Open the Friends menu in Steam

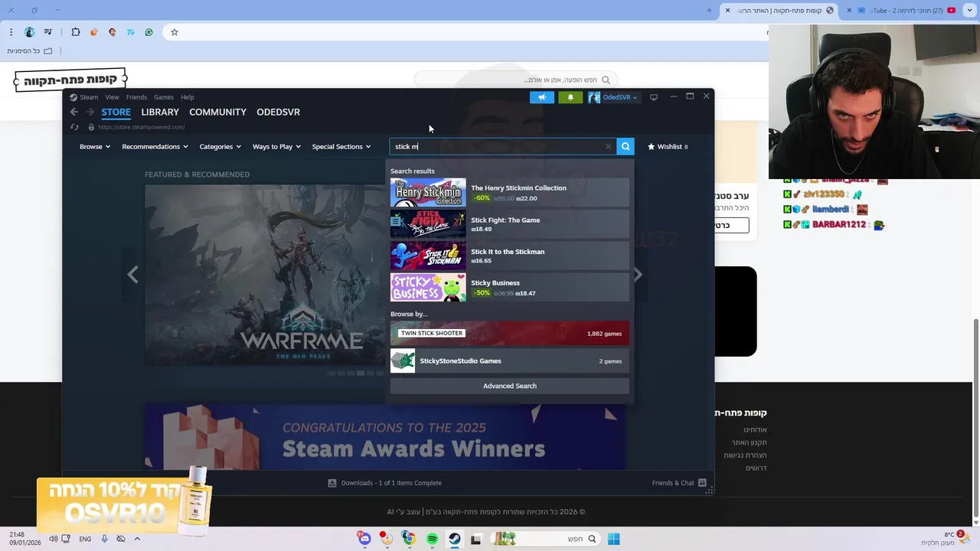tap(136, 97)
